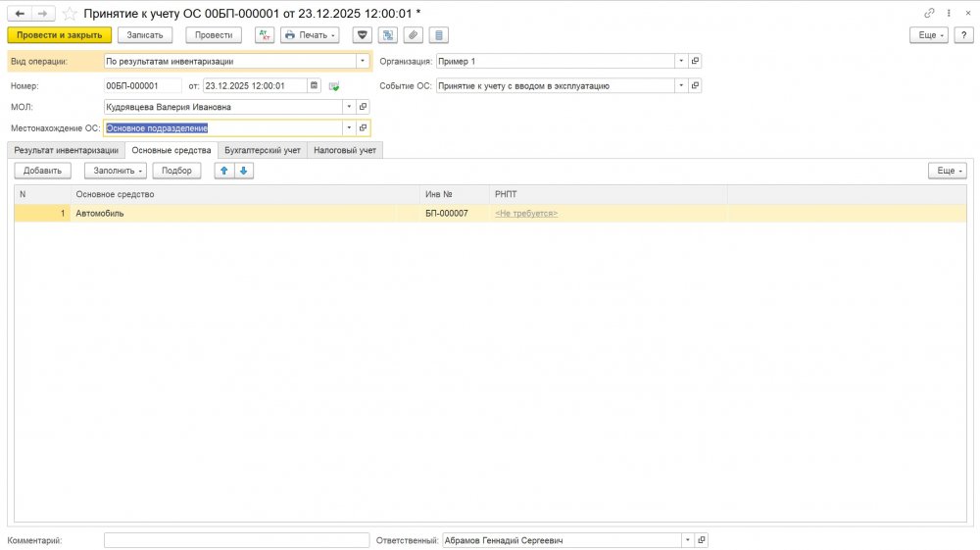Click the Провести и закрыть button

point(59,35)
